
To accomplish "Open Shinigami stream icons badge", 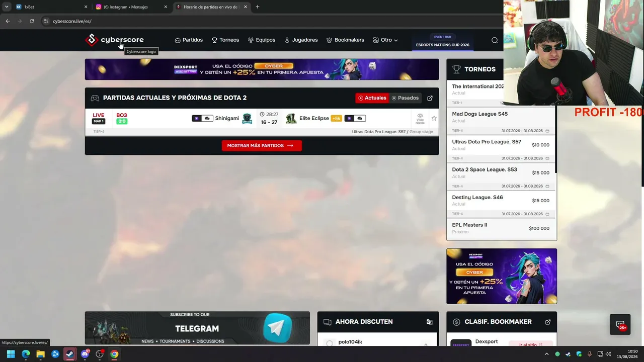I will click(x=202, y=119).
